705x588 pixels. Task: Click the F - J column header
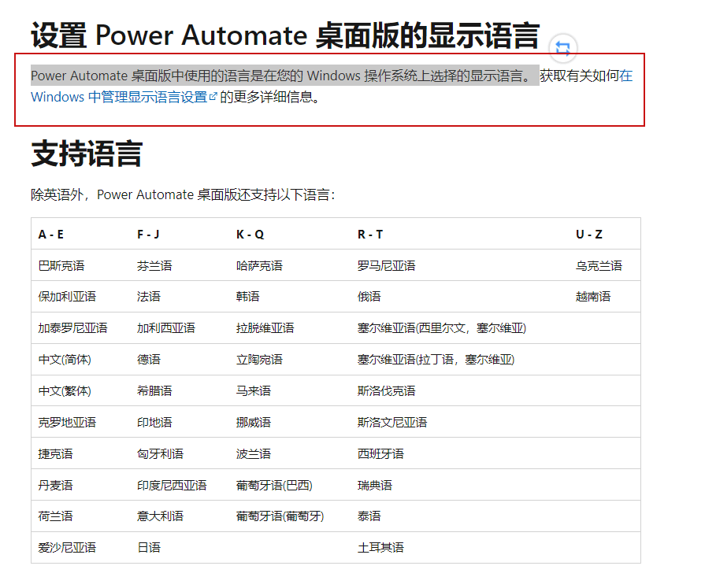tap(148, 234)
